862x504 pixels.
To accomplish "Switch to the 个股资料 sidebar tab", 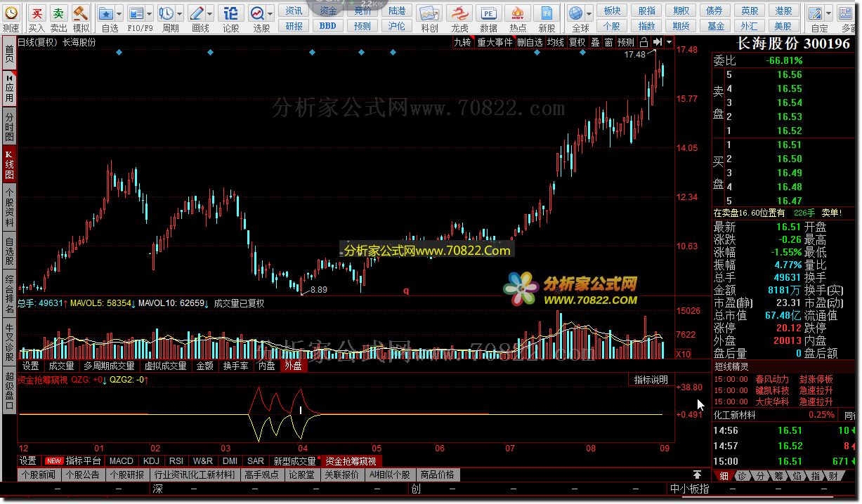I will click(9, 207).
